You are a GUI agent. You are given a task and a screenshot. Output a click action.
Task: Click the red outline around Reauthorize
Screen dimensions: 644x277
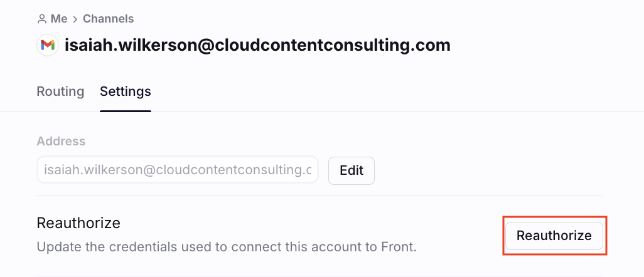555,217
